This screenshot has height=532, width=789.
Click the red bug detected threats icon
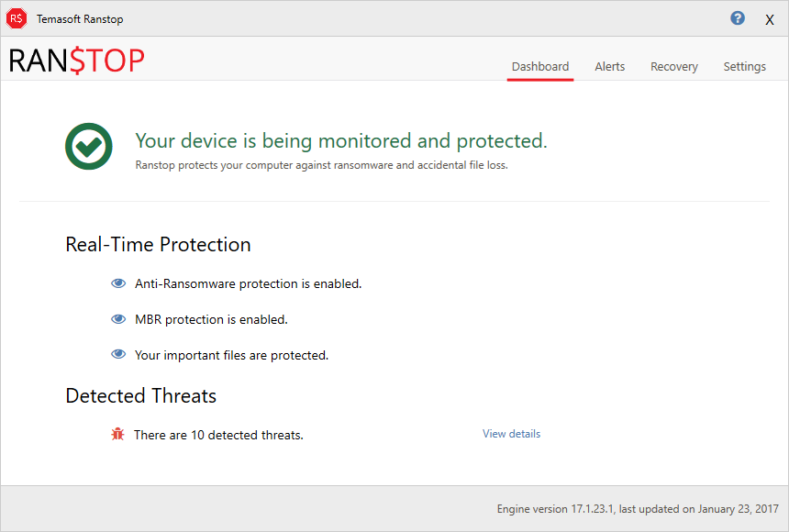pyautogui.click(x=117, y=434)
